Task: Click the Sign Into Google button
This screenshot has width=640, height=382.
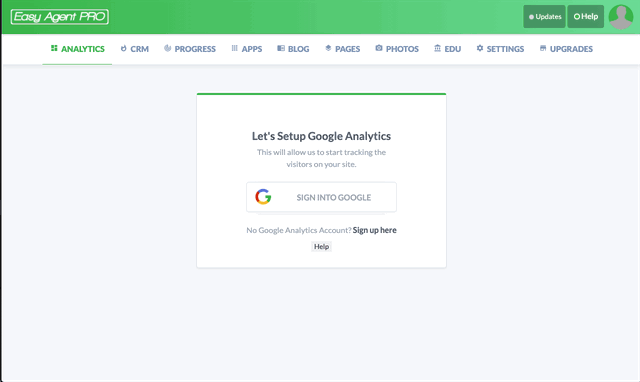Action: tap(321, 197)
